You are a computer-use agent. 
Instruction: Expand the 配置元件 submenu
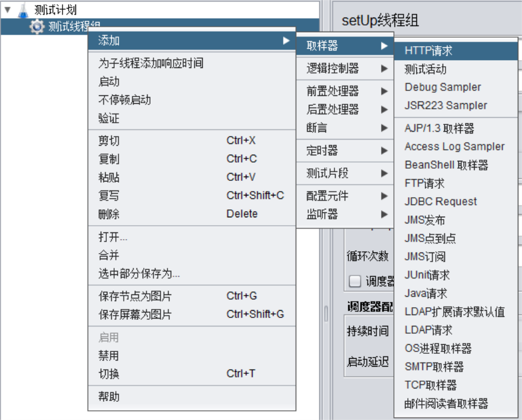tap(345, 196)
